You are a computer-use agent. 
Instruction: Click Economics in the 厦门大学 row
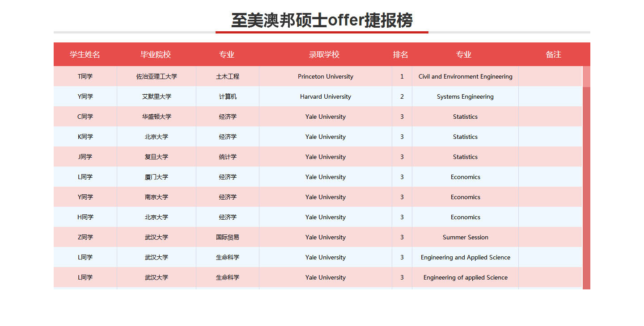[466, 177]
